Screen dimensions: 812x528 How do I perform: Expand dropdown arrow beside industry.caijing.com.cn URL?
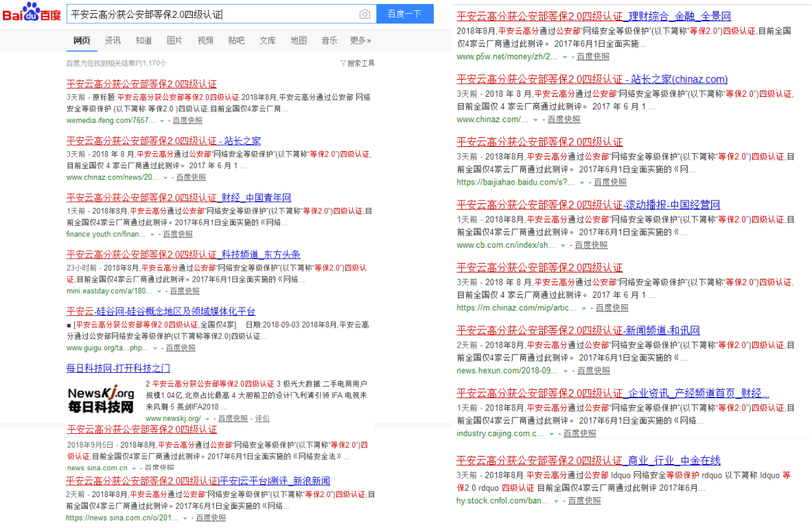(x=552, y=434)
